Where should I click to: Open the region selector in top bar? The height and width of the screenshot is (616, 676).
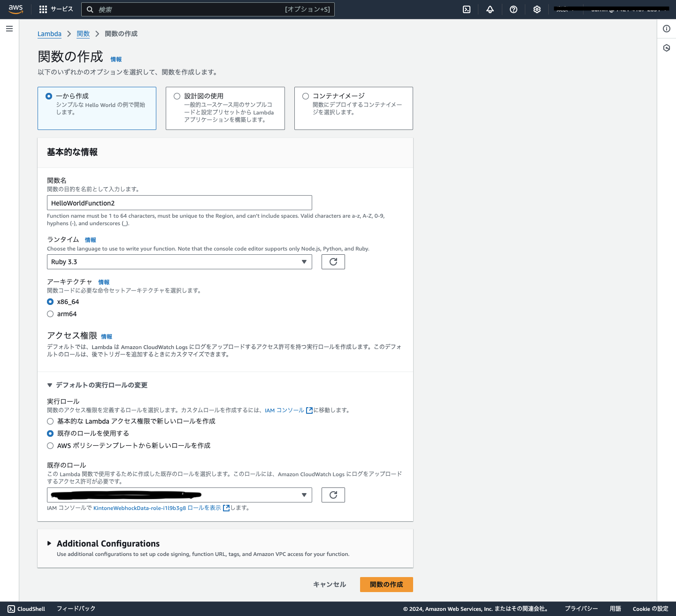click(566, 9)
